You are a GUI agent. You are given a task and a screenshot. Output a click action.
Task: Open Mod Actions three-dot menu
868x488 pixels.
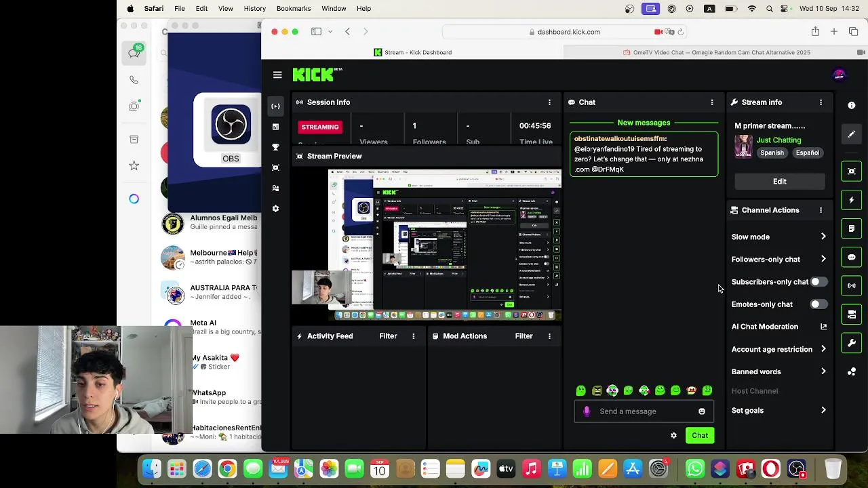(549, 336)
